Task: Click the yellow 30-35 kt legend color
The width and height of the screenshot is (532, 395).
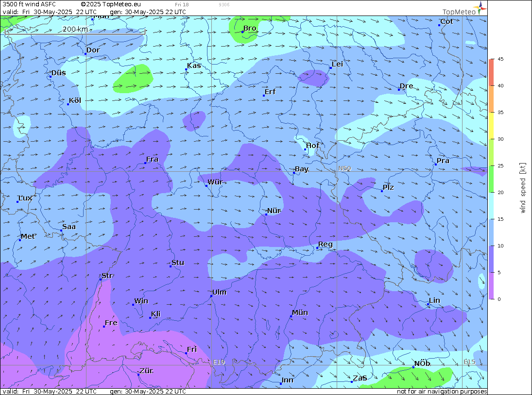Action: 492,126
